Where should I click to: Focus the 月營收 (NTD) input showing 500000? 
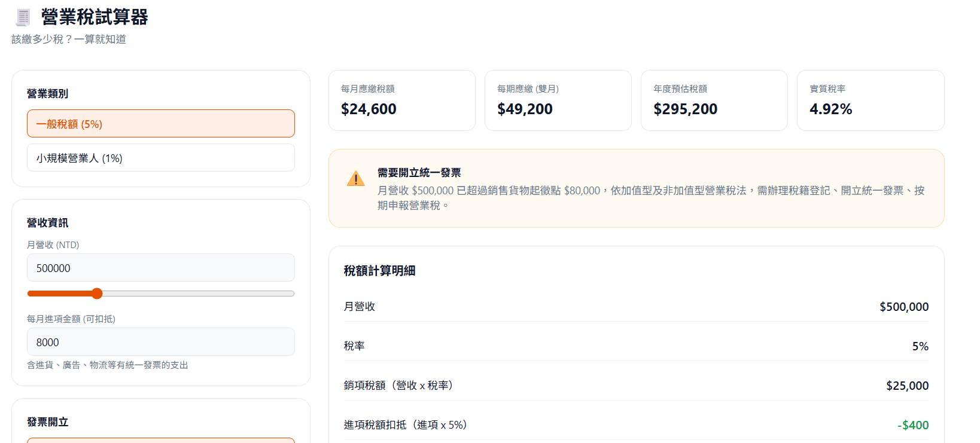161,268
